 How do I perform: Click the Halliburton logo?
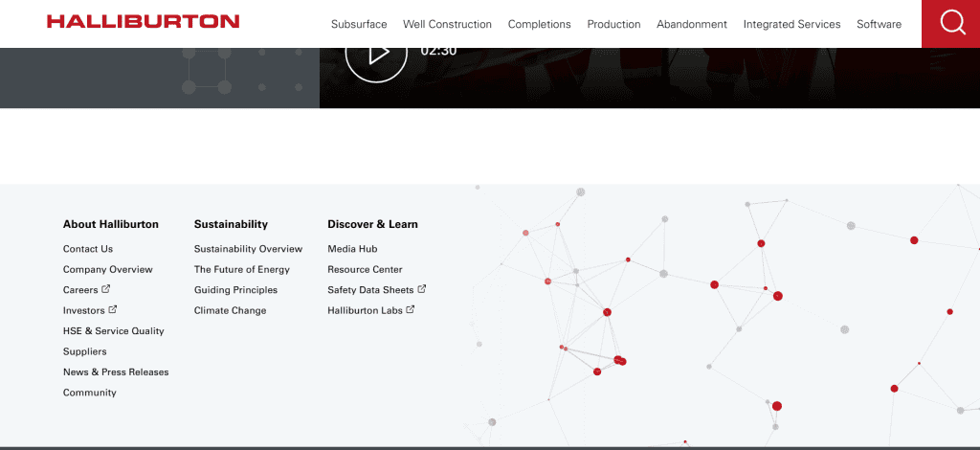click(x=143, y=22)
